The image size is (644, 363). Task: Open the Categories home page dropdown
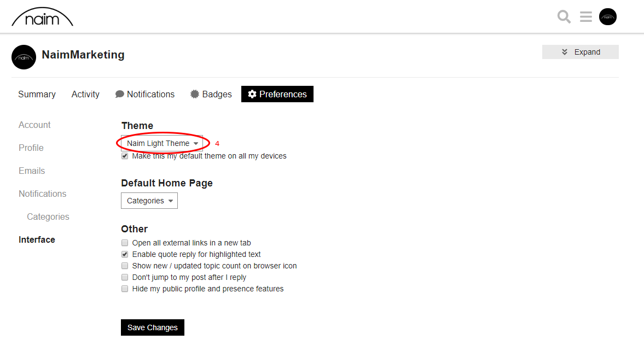149,201
